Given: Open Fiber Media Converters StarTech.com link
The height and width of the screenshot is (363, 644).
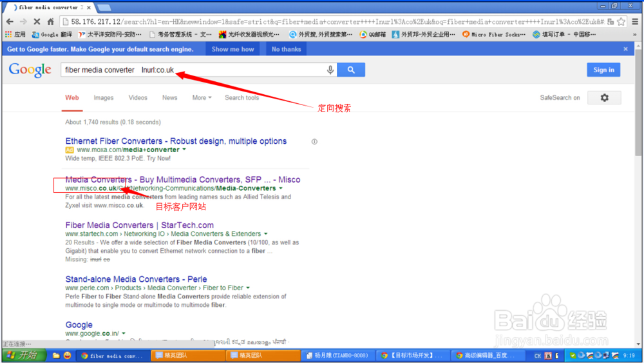Looking at the screenshot, I should tap(140, 225).
